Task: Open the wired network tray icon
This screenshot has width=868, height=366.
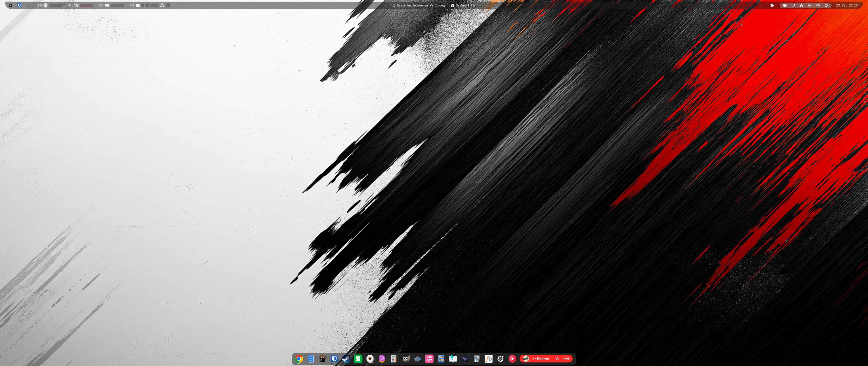Action: pyautogui.click(x=801, y=5)
